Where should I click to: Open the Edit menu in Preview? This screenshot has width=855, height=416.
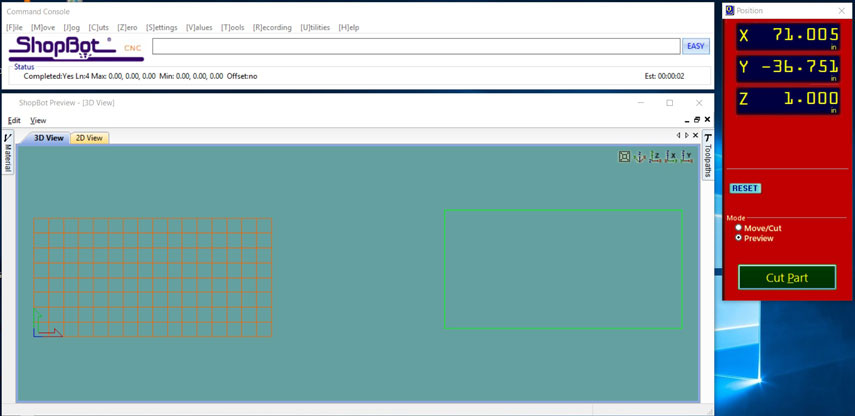14,120
